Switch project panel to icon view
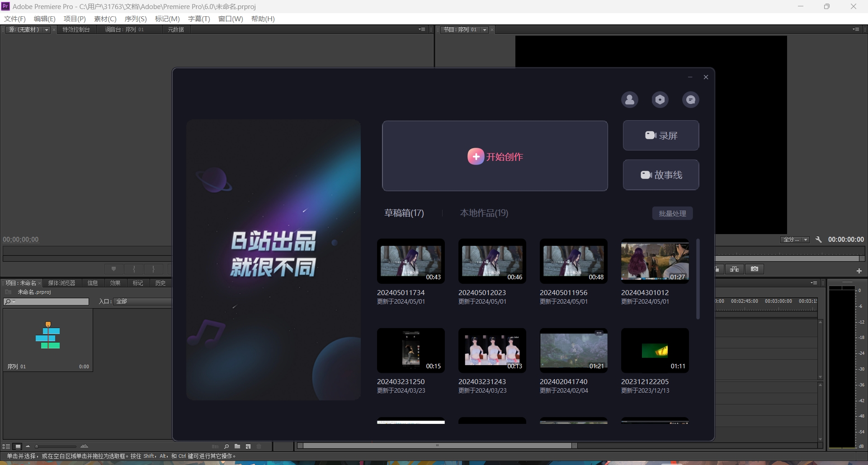 click(18, 446)
